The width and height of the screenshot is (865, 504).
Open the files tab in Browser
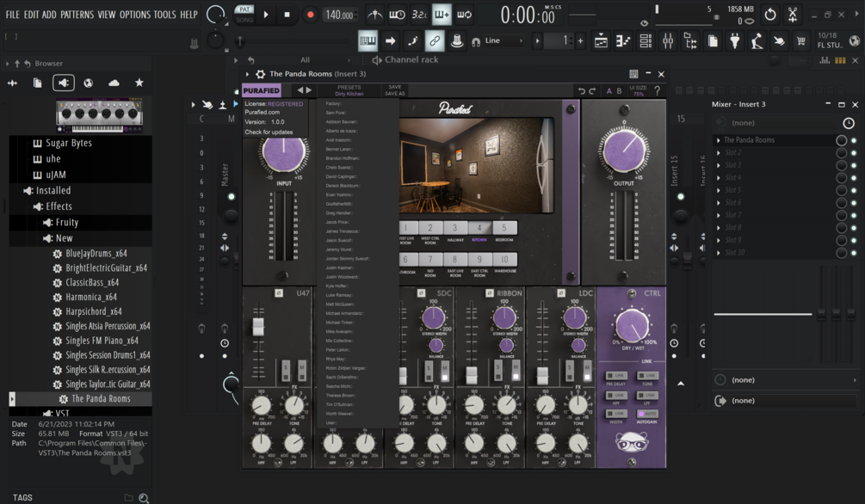38,83
